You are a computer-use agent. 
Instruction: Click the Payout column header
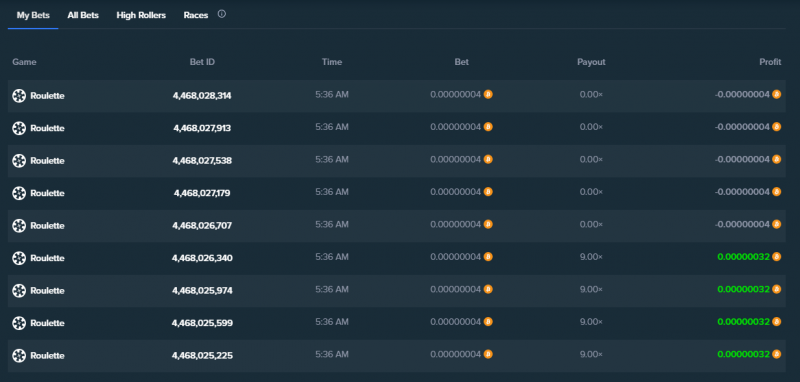pos(591,62)
